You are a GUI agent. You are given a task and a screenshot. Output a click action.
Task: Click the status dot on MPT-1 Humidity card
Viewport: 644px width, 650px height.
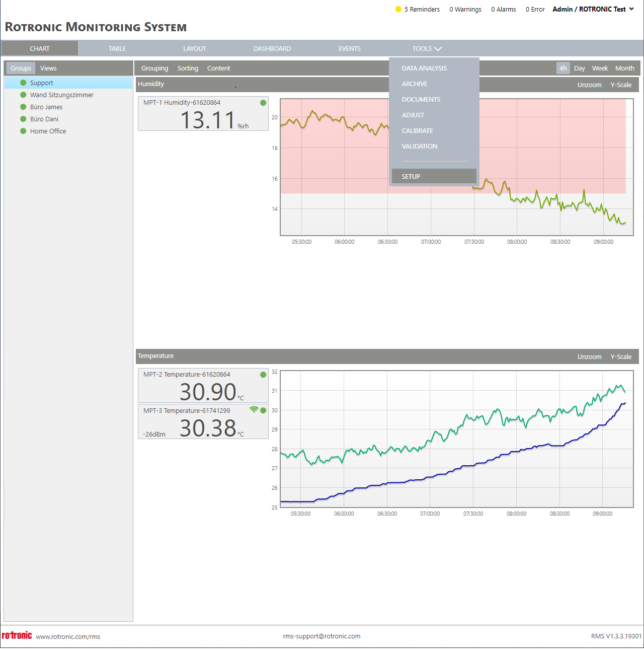[263, 103]
